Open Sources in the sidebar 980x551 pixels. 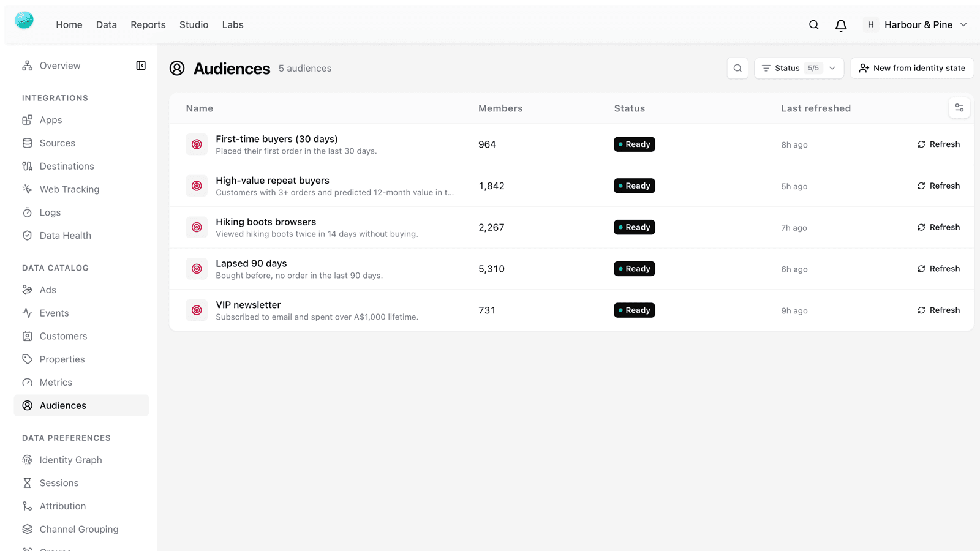pyautogui.click(x=81, y=143)
